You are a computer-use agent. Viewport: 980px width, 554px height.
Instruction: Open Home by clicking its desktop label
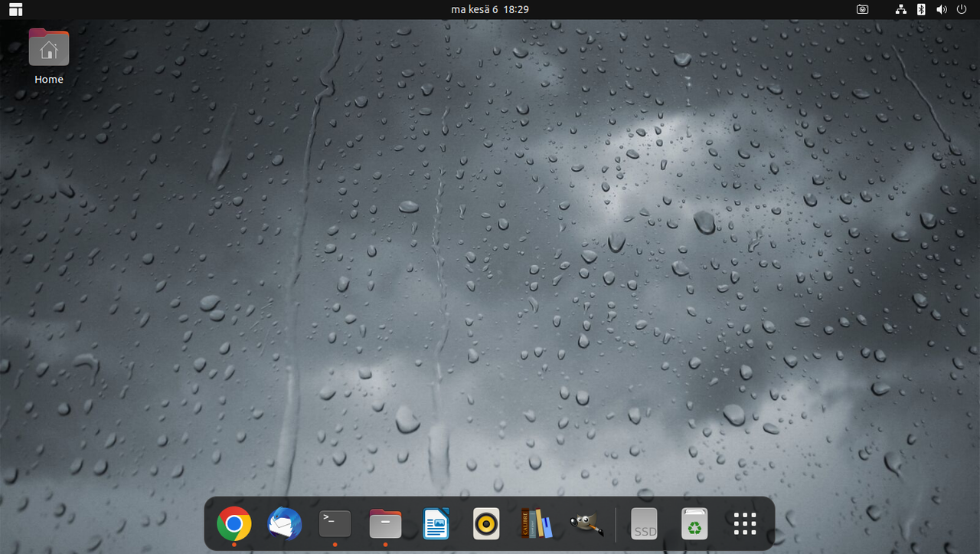(x=48, y=79)
